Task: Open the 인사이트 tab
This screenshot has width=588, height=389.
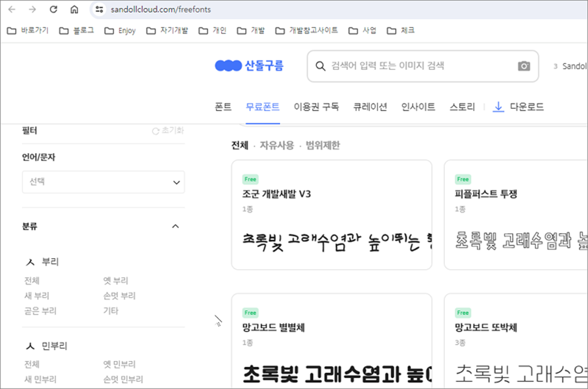Action: 418,107
